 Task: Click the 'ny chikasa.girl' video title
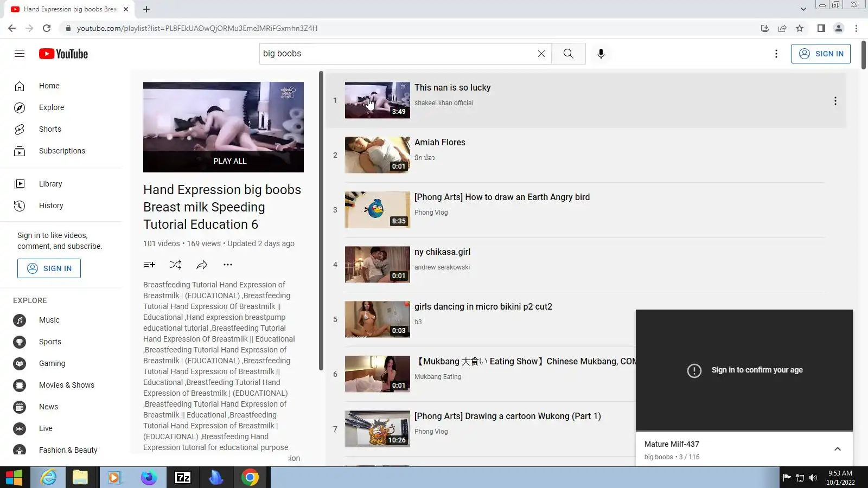(442, 252)
